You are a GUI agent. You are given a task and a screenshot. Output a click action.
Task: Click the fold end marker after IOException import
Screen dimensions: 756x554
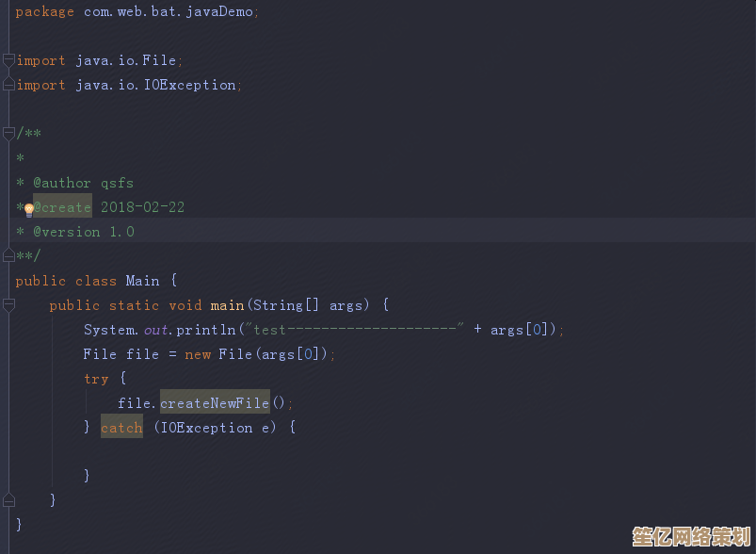pos(8,85)
